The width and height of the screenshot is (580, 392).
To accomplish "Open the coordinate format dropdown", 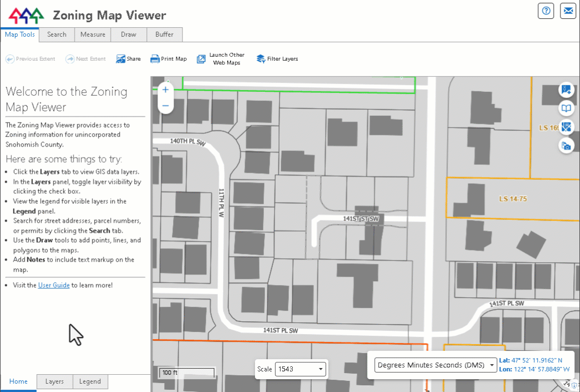I will (x=435, y=365).
